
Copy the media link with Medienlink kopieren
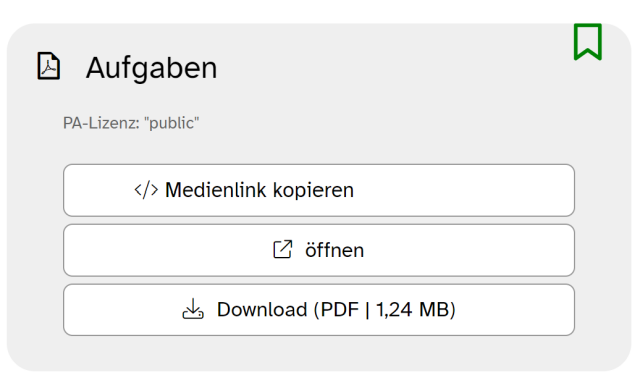(x=319, y=190)
